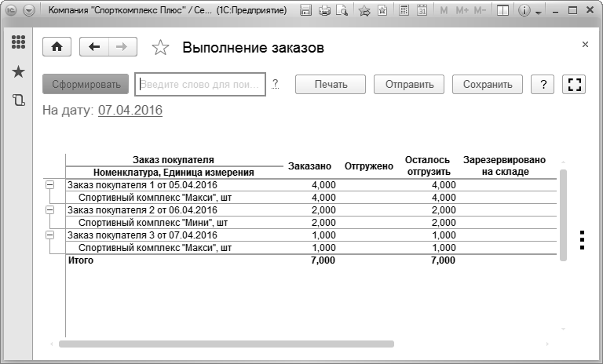
Task: Click the save diskette icon in title bar
Action: [305, 10]
